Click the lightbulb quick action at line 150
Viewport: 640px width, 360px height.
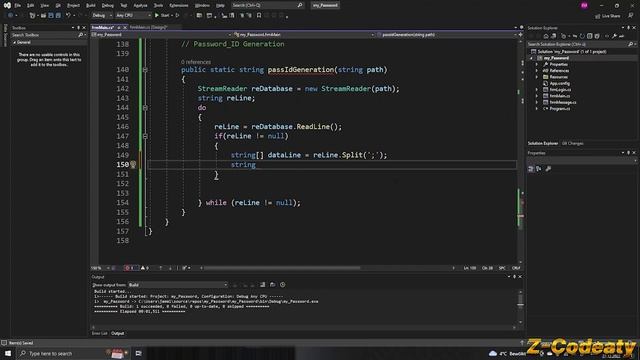pos(133,164)
